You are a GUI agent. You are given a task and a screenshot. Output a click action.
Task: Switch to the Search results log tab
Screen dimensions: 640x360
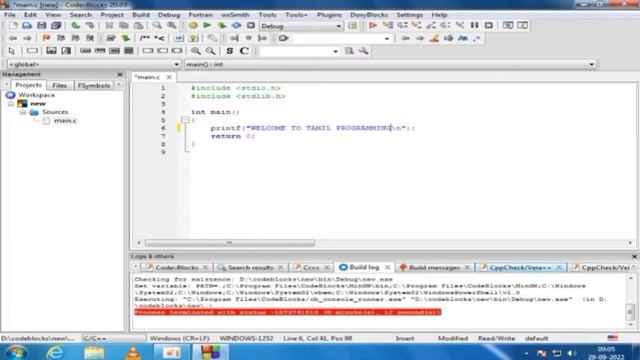(x=250, y=268)
